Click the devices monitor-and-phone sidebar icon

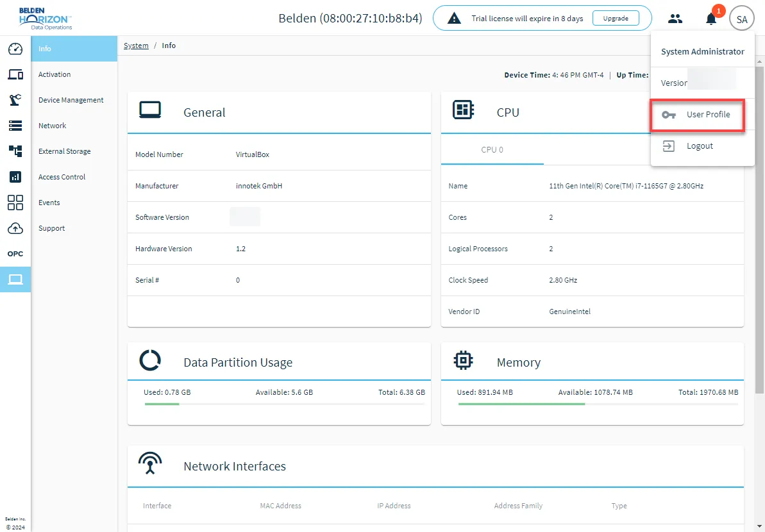click(x=15, y=74)
